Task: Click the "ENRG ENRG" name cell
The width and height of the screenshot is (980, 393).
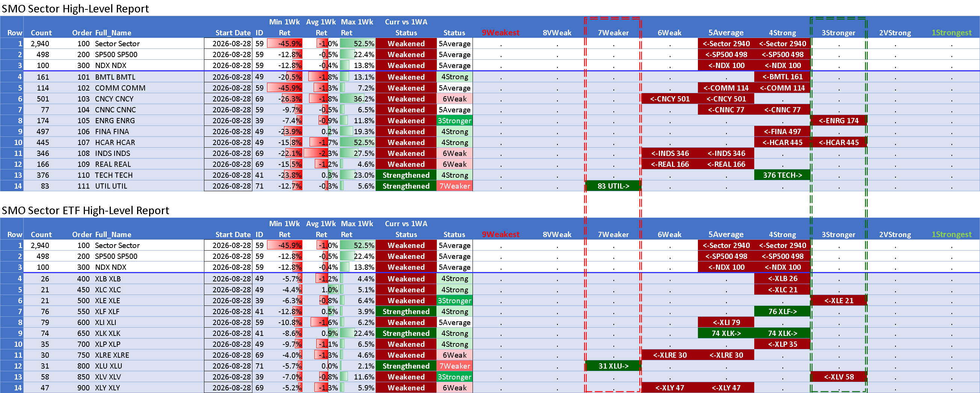Action: pyautogui.click(x=115, y=121)
